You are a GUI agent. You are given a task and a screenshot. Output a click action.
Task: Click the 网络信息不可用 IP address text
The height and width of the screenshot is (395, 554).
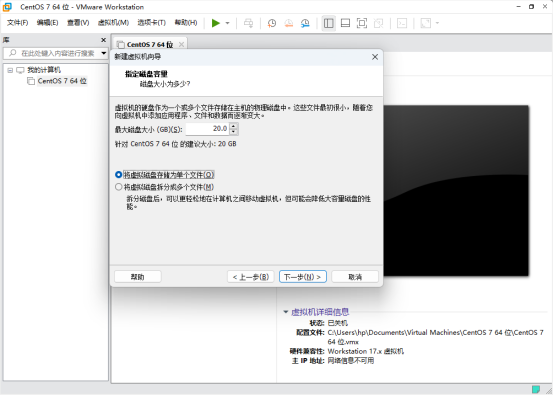coord(350,361)
